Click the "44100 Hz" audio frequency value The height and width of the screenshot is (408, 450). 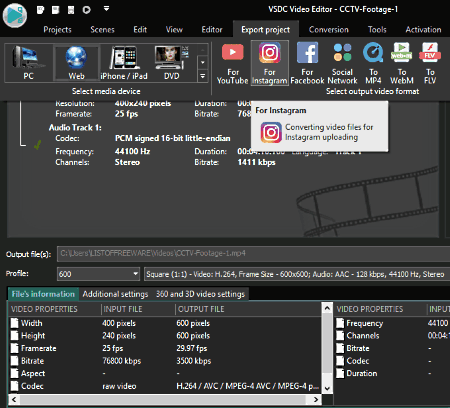click(132, 151)
